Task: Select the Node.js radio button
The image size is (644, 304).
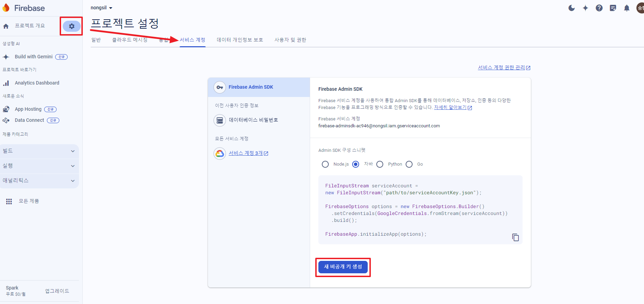Action: pyautogui.click(x=325, y=164)
